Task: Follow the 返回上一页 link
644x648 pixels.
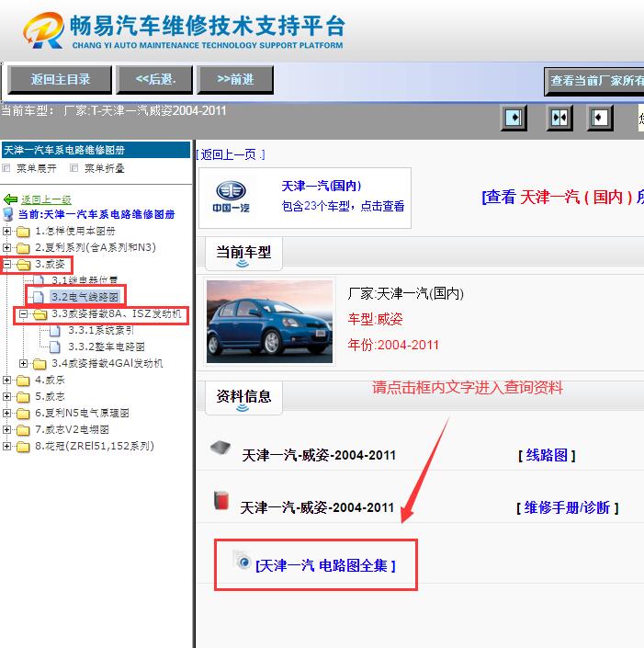Action: click(x=230, y=154)
